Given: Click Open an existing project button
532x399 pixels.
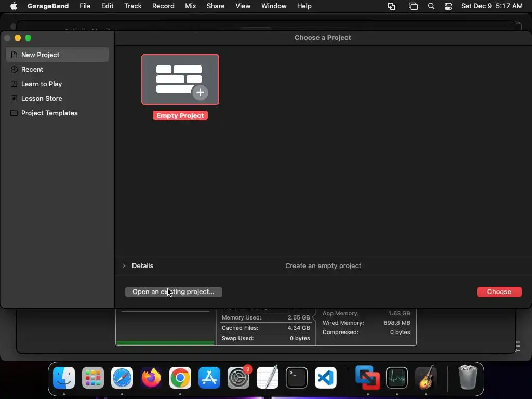Looking at the screenshot, I should [x=174, y=292].
